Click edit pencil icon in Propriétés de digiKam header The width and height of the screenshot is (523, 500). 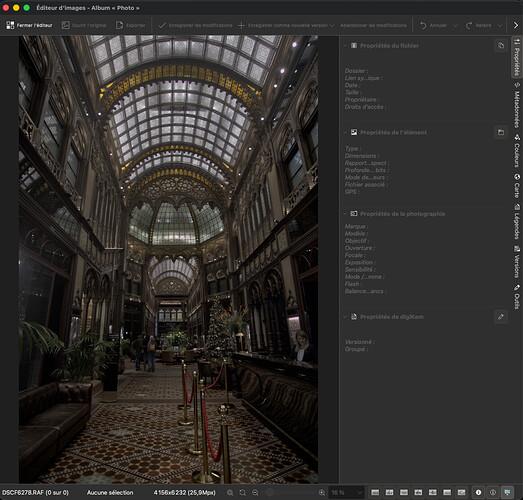click(501, 317)
